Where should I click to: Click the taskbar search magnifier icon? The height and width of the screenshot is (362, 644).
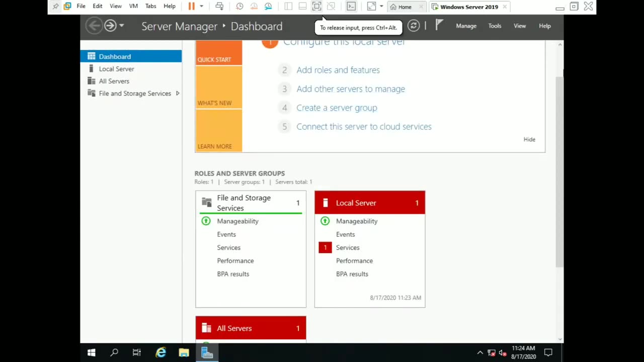coord(114,352)
